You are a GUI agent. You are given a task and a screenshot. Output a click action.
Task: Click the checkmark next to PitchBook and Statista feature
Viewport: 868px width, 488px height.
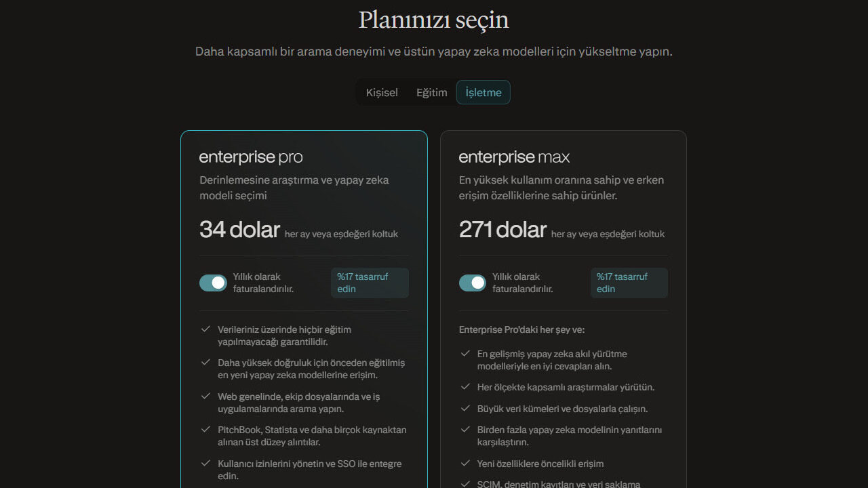click(x=206, y=430)
